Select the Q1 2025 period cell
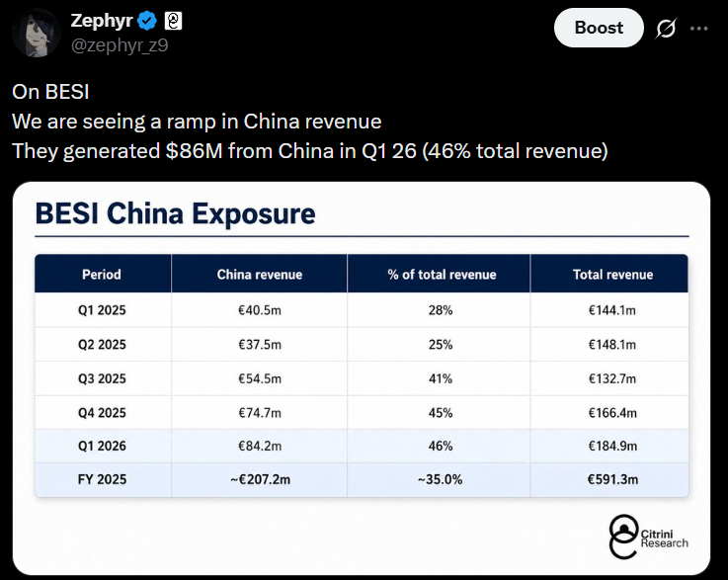 [102, 310]
